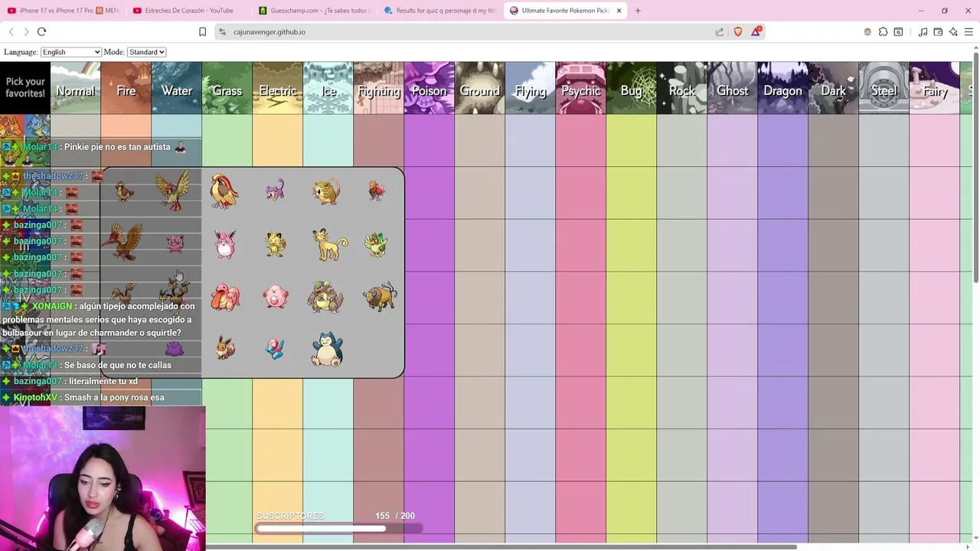Image resolution: width=980 pixels, height=551 pixels.
Task: Select Spearow sprite in the popup
Action: (x=376, y=191)
